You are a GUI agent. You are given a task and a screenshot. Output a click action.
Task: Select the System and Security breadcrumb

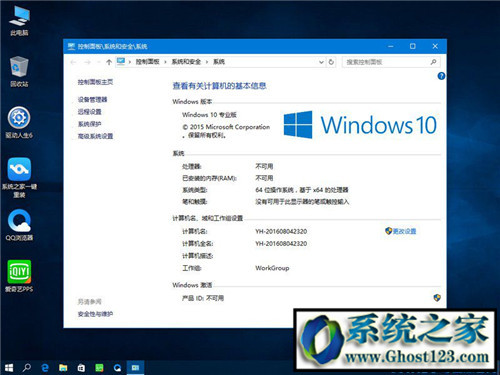click(186, 62)
